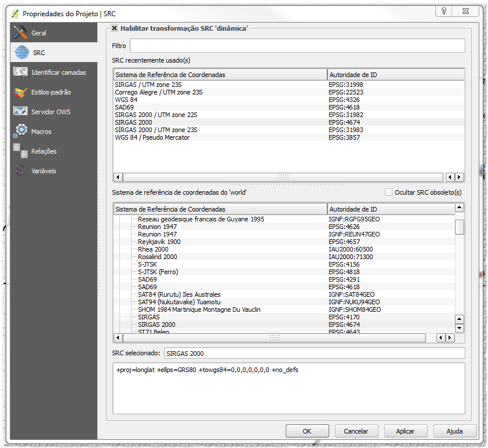Click the help question mark in title bar
The width and height of the screenshot is (488, 448).
click(444, 12)
